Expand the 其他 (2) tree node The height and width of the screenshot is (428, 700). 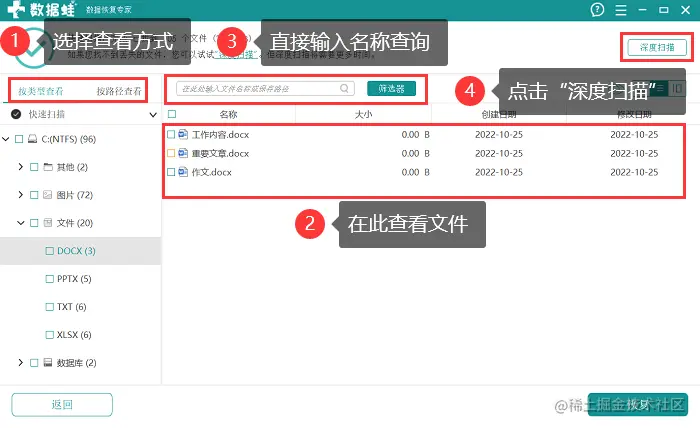point(21,167)
